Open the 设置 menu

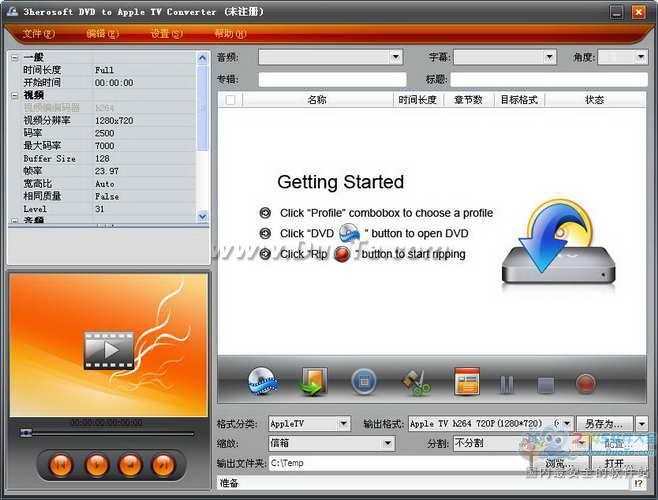(167, 34)
